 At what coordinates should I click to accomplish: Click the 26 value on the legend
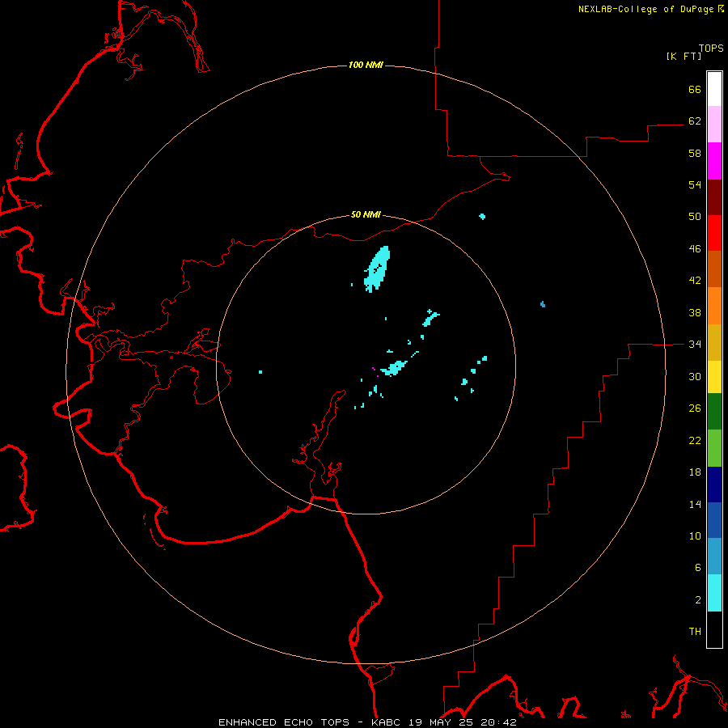coord(695,408)
